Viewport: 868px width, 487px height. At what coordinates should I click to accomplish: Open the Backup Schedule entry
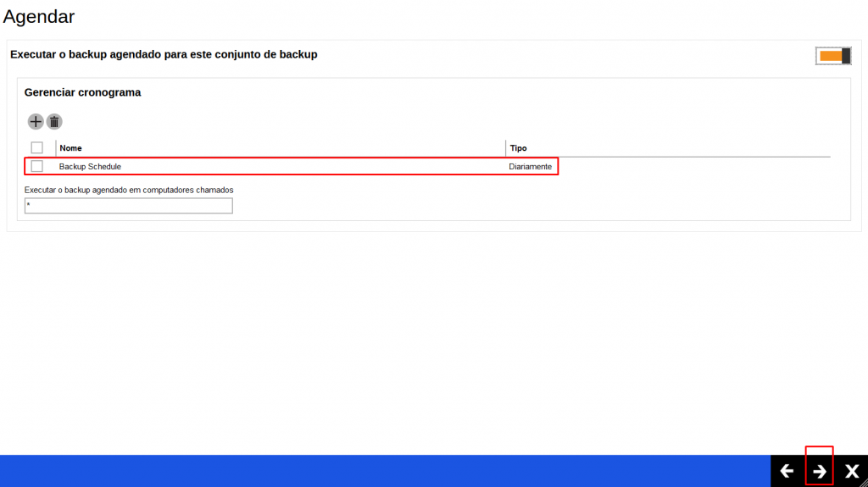coord(90,167)
